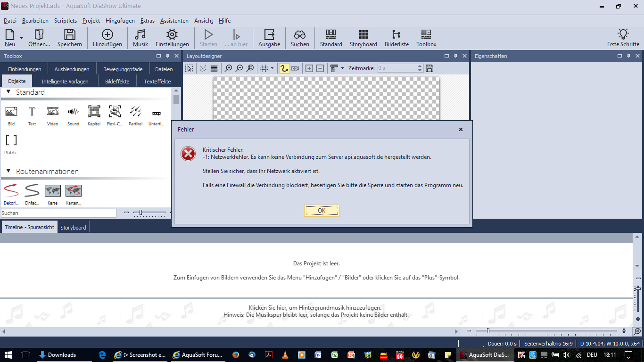Switch to the Bildeffekte tab
Screen dimensions: 644x362
point(117,81)
